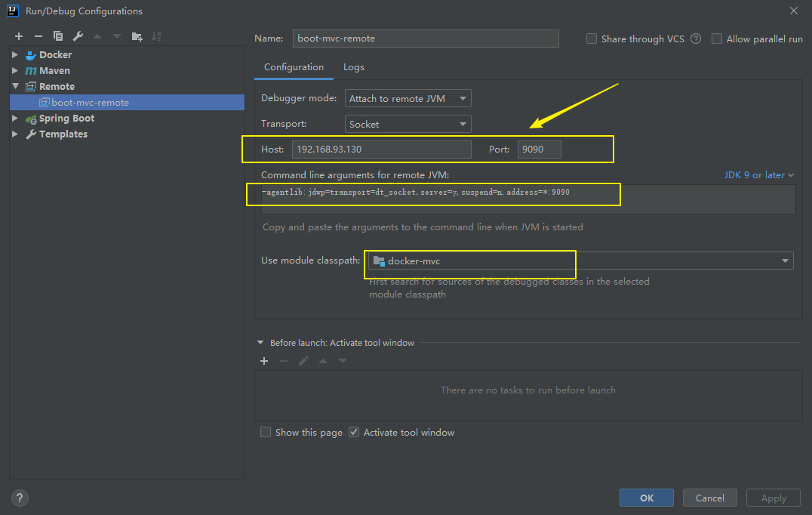Click the IntelliJ logo in title bar
This screenshot has height=515, width=812.
point(13,11)
